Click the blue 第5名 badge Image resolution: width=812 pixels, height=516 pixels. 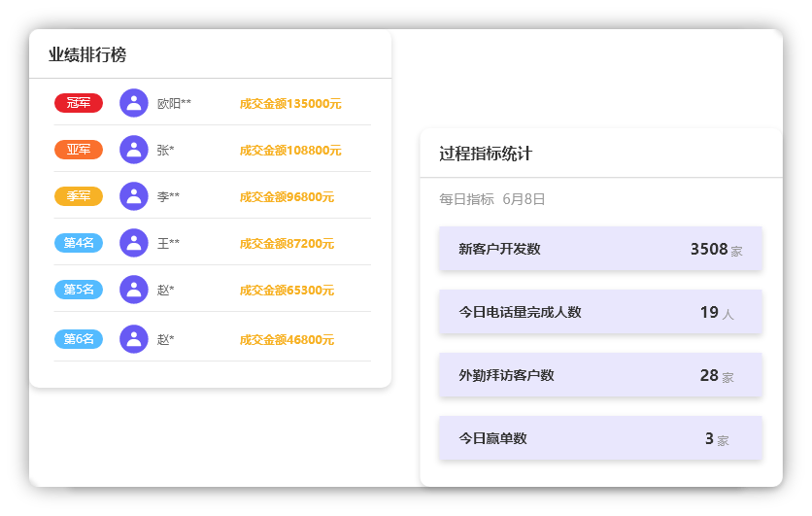(x=79, y=290)
